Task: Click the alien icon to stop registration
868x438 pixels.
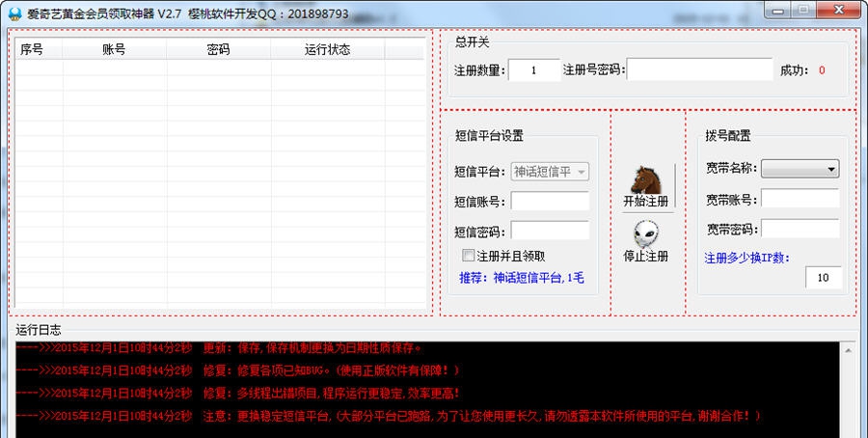Action: tap(645, 233)
